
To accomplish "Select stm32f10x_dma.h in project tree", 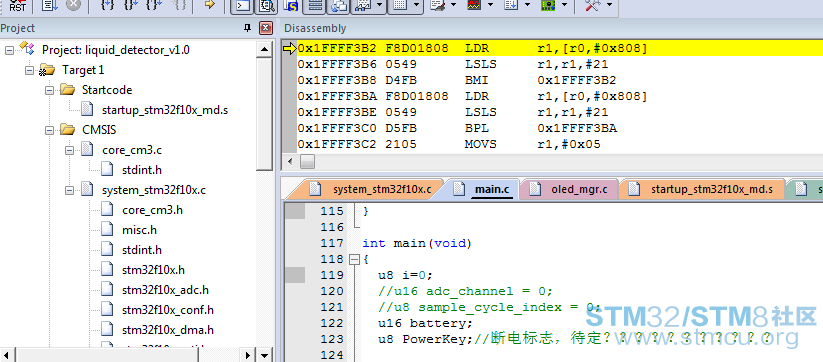I will [x=167, y=329].
